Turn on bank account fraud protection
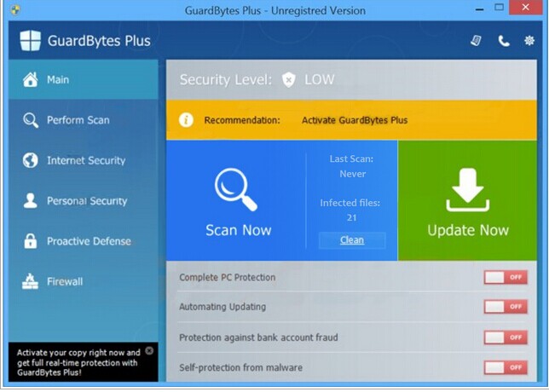The image size is (549, 392). 506,337
